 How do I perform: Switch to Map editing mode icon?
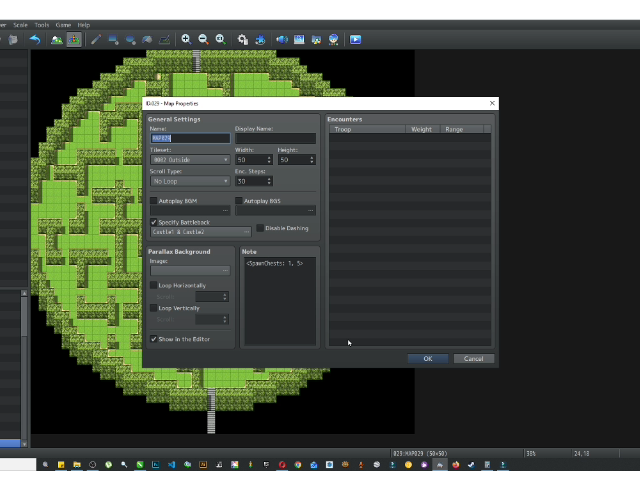coord(57,40)
